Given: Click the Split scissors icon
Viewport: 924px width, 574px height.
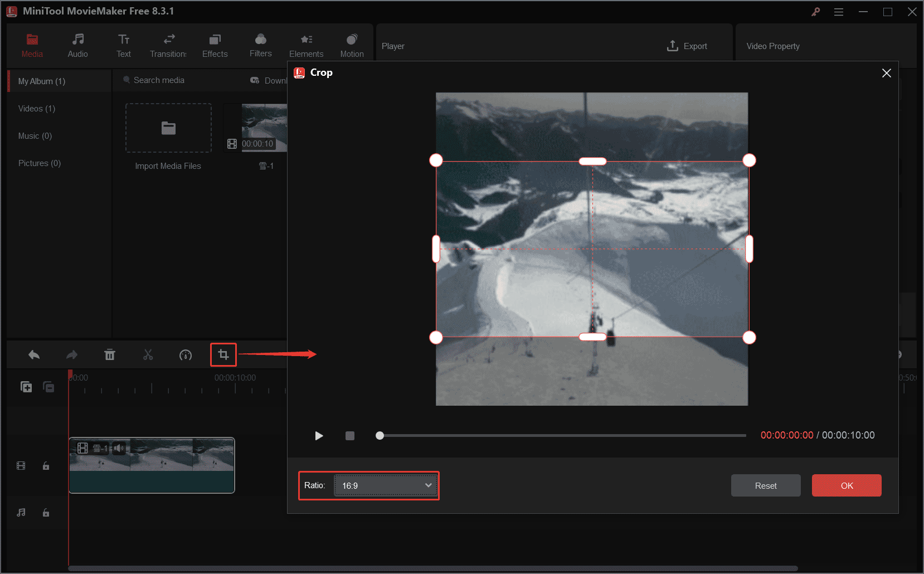Looking at the screenshot, I should (x=148, y=355).
